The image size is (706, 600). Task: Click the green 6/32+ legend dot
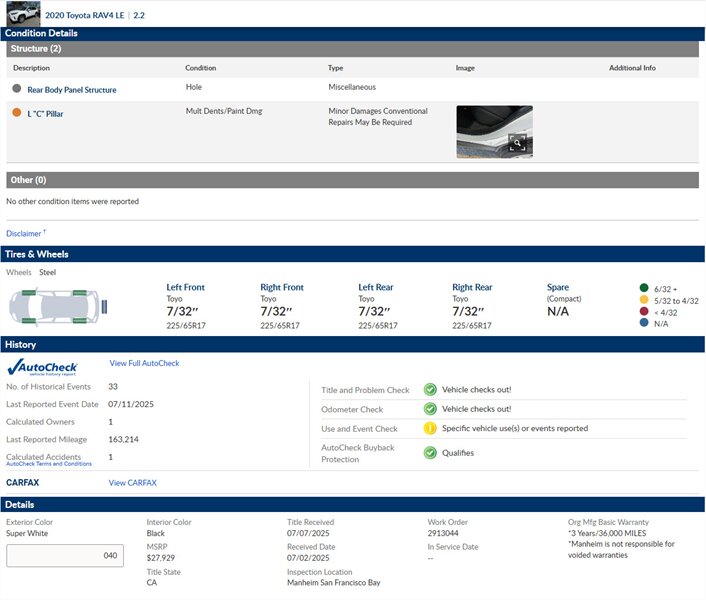point(644,288)
